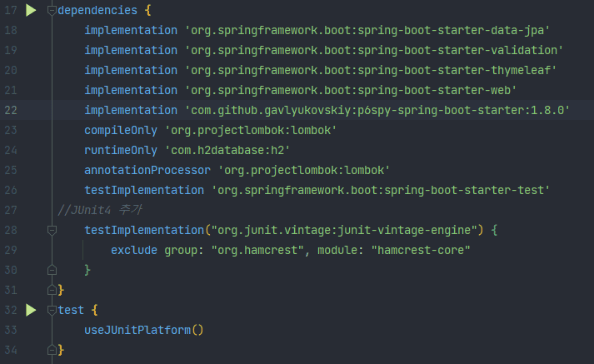Click the JUnit4 comment line
The image size is (594, 364).
click(100, 210)
